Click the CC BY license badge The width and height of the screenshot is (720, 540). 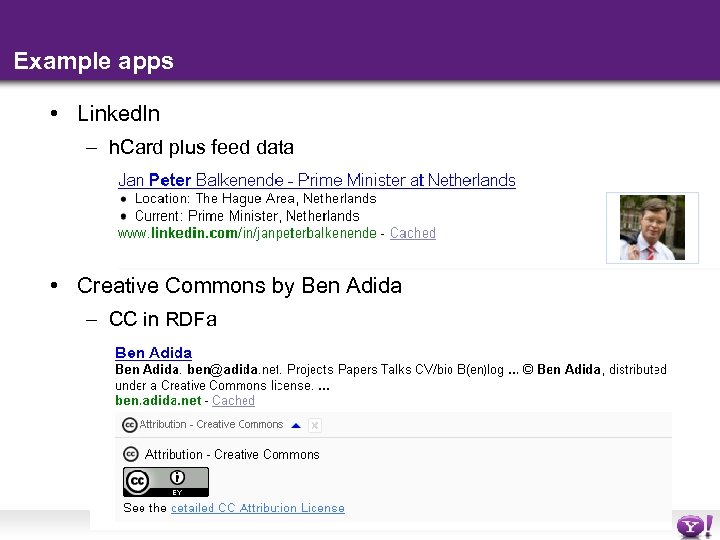[166, 481]
